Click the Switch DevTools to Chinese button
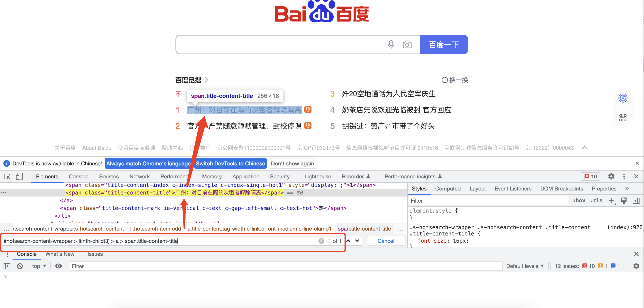 (x=230, y=163)
